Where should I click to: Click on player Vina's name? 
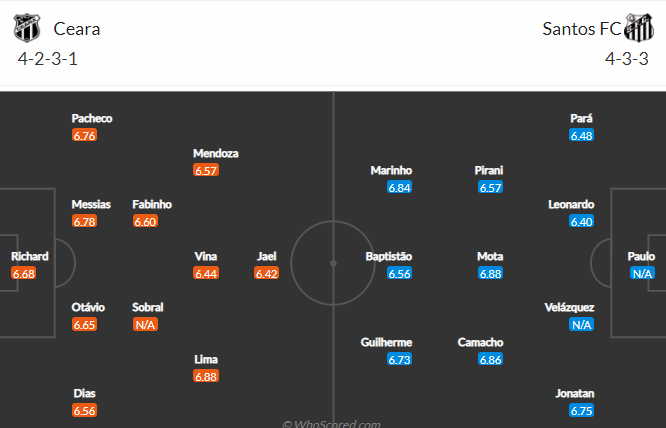(x=206, y=256)
